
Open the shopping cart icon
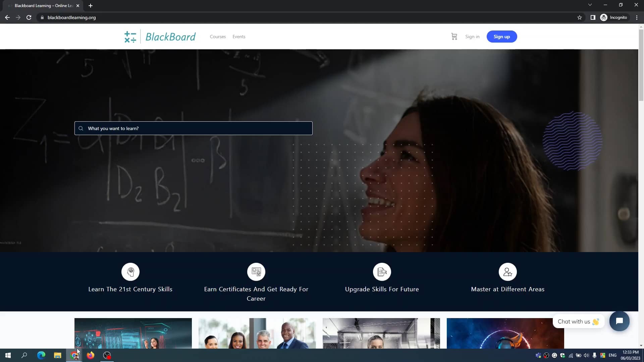454,36
